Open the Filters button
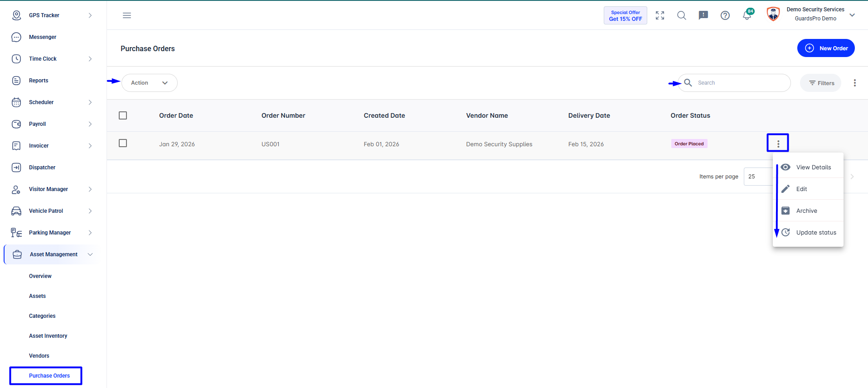Image resolution: width=868 pixels, height=388 pixels. point(821,83)
